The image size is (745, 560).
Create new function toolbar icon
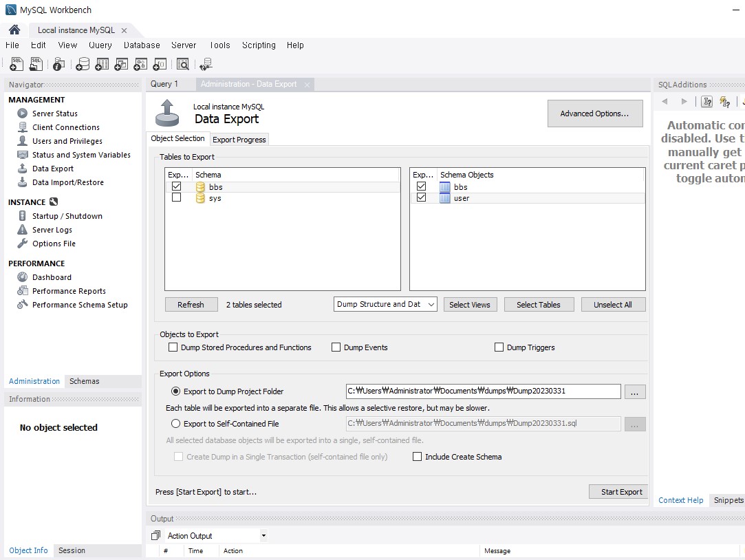(x=160, y=64)
